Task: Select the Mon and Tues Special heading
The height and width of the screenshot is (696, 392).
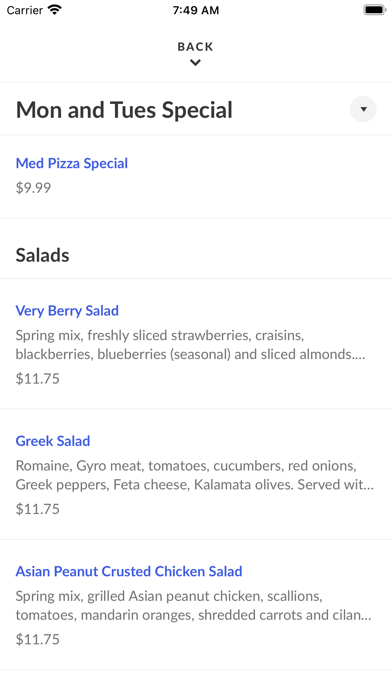Action: pyautogui.click(x=124, y=110)
